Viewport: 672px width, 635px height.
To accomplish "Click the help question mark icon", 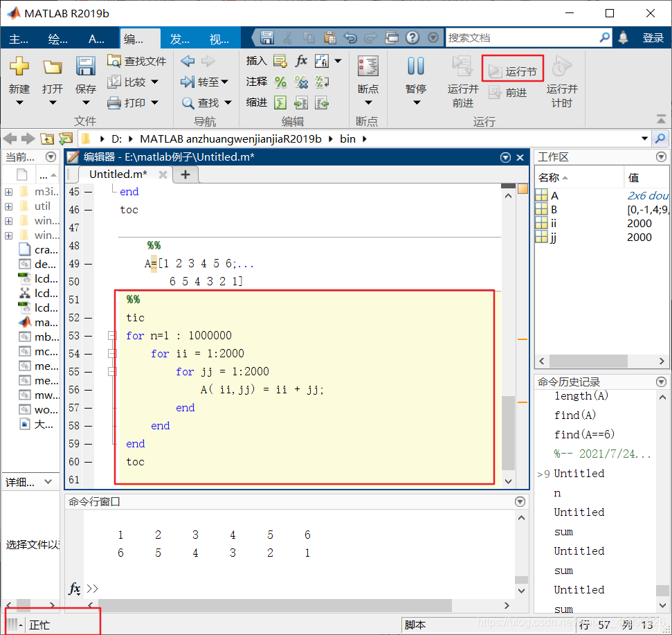I will (x=412, y=37).
